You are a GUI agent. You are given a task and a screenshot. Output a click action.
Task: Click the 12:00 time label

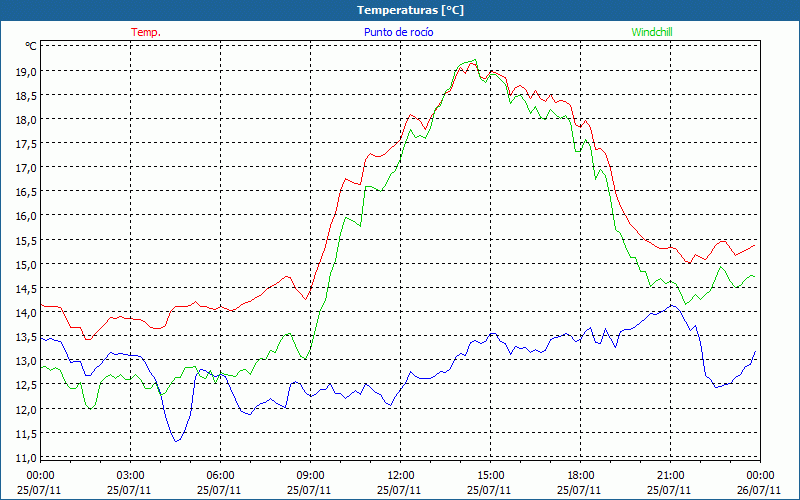pyautogui.click(x=401, y=476)
